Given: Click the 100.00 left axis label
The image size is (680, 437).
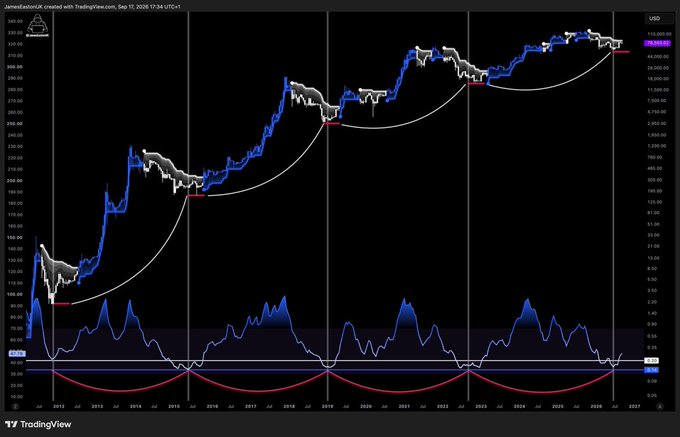Looking at the screenshot, I should (x=15, y=294).
